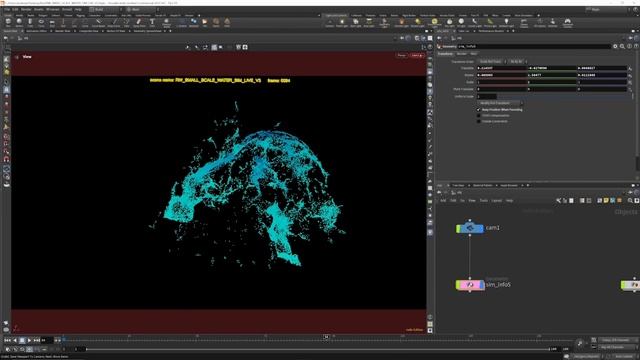Open the Build desktop dropdown
The height and width of the screenshot is (360, 640).
105,9
